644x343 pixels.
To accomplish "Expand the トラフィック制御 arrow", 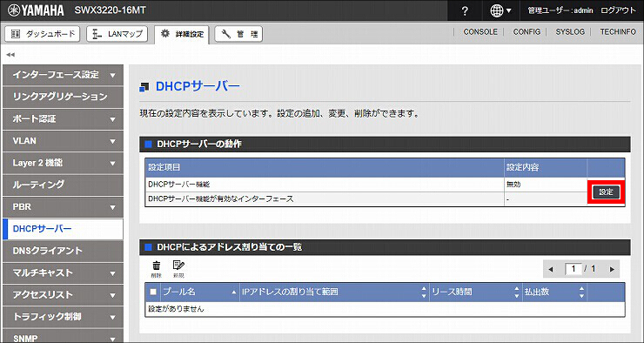I will [x=112, y=318].
